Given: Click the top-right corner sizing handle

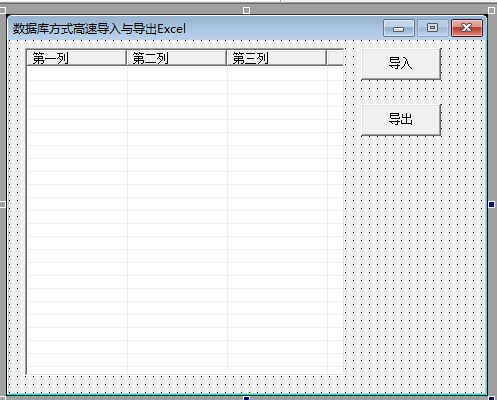Looking at the screenshot, I should [492, 11].
